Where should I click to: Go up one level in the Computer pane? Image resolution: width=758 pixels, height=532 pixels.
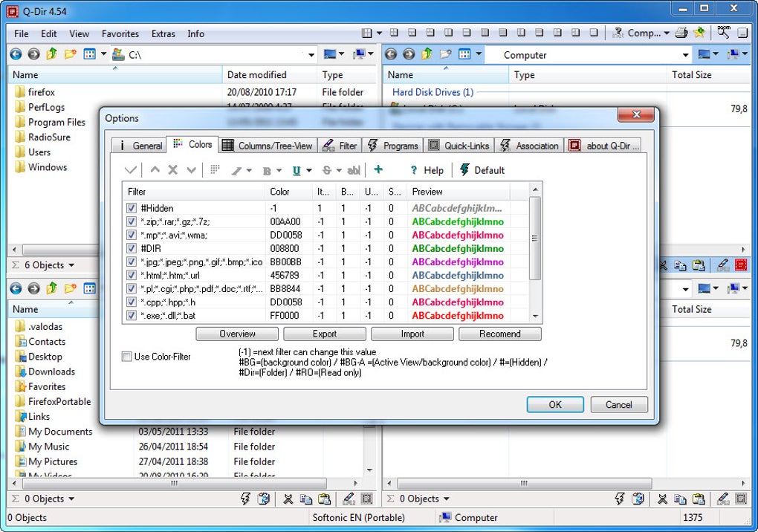pyautogui.click(x=427, y=54)
